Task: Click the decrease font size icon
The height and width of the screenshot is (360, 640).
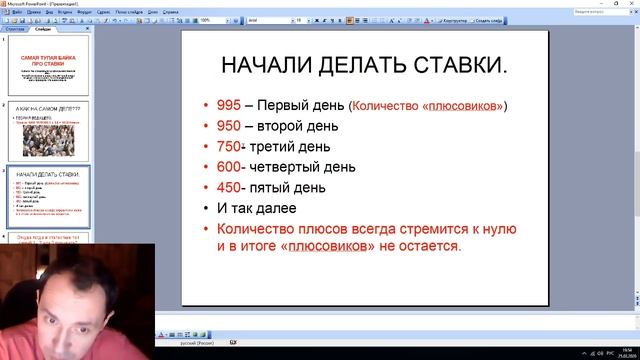Action: point(399,20)
